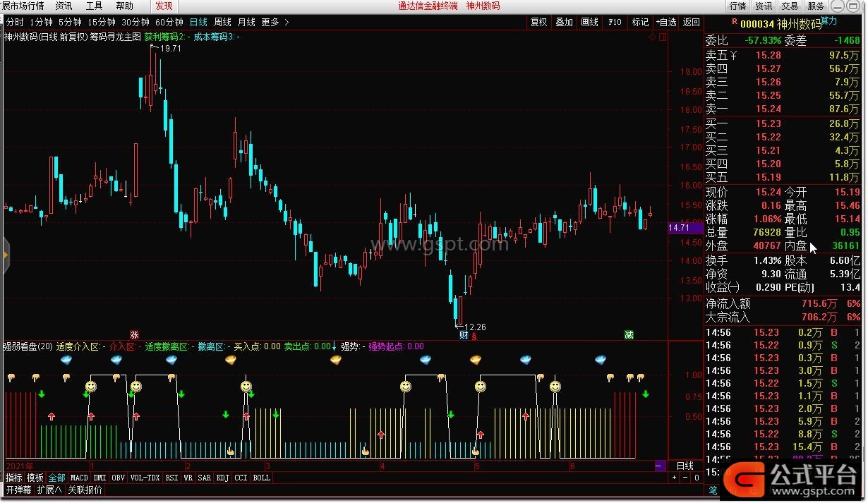
Task: Click the first orange diamond icon near February
Action: pos(230,359)
